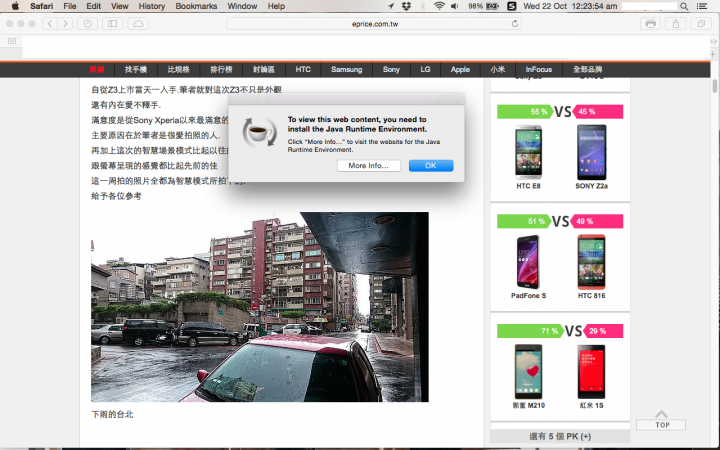Click the page vertical scrollbar thumb

click(x=715, y=86)
